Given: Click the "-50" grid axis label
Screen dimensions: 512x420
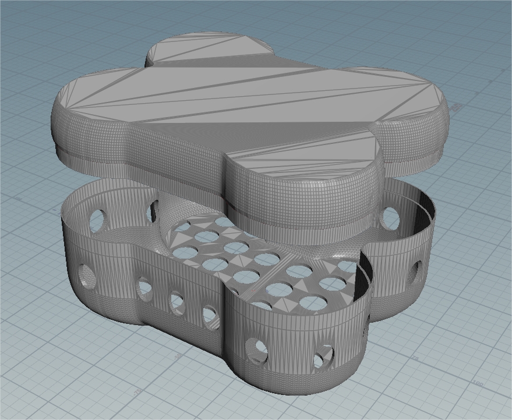Looking at the screenshot, I should tap(178, 357).
